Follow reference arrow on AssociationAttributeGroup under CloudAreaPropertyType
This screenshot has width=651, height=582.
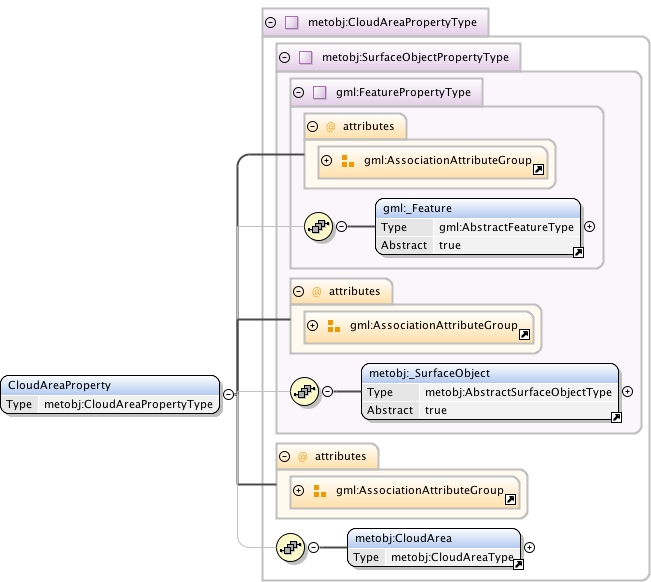point(510,499)
